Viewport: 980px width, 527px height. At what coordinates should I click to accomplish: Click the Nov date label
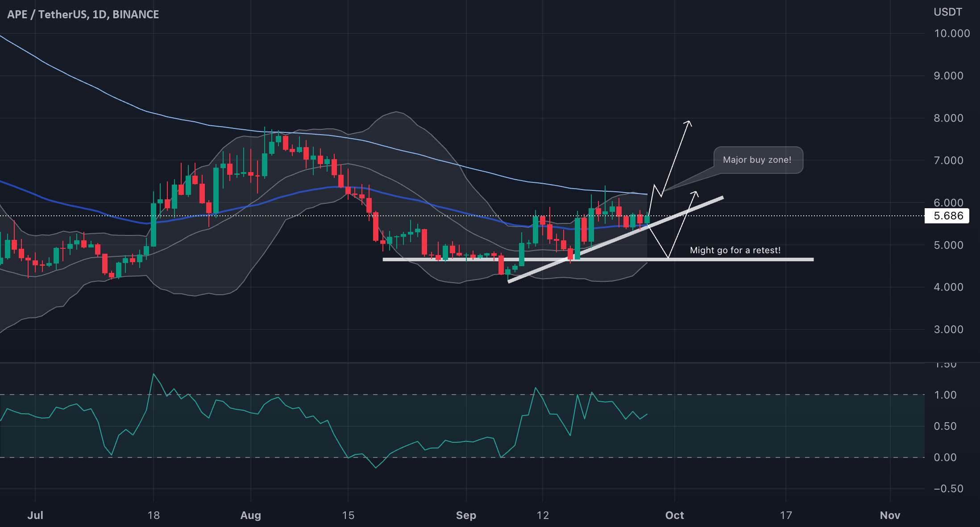point(890,515)
